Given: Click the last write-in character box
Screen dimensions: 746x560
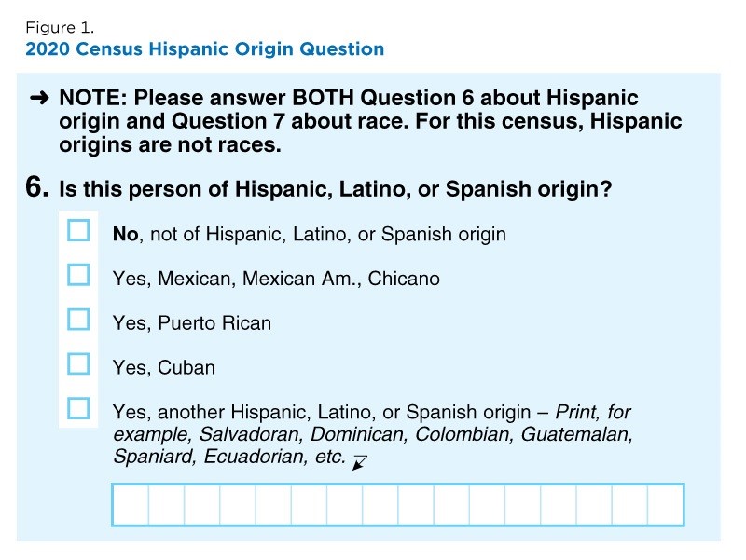Looking at the screenshot, I should 666,505.
